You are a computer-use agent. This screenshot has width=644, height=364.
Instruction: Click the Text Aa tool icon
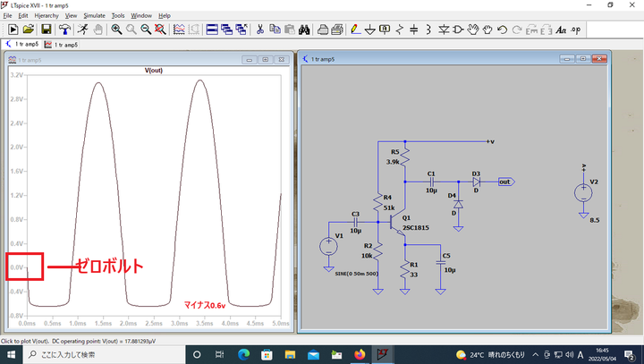coord(561,30)
